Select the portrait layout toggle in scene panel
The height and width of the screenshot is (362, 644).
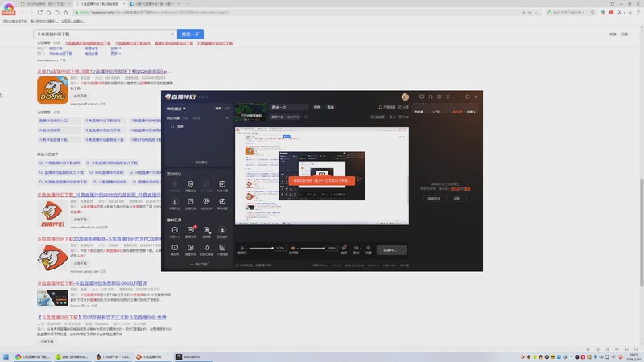pos(227,109)
